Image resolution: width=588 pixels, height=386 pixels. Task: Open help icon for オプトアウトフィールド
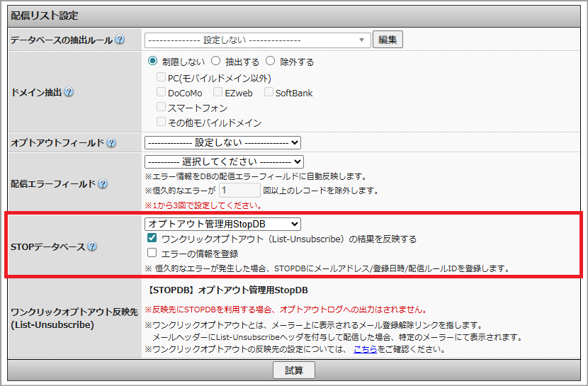pyautogui.click(x=111, y=143)
